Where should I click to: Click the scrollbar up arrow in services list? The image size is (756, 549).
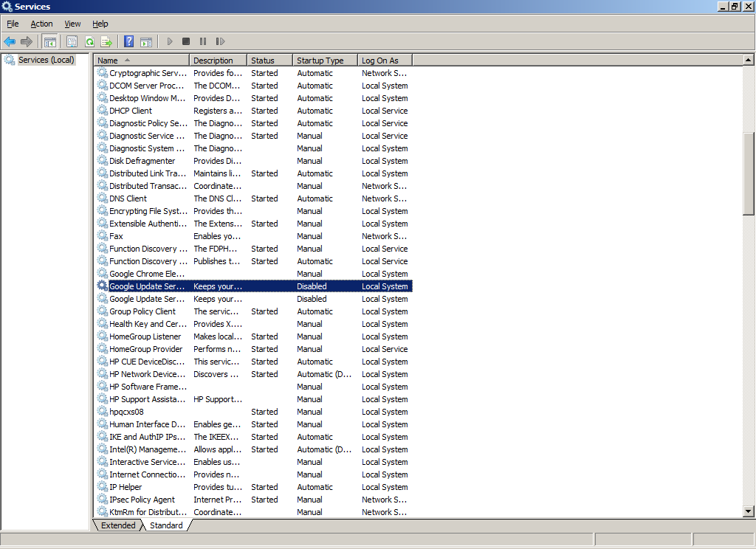tap(749, 60)
